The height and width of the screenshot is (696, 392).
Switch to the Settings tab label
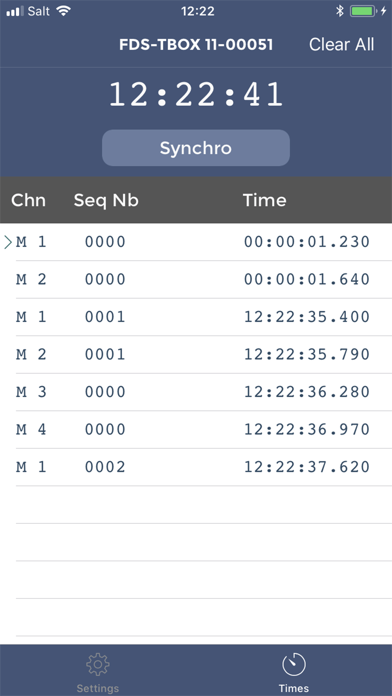coord(98,688)
